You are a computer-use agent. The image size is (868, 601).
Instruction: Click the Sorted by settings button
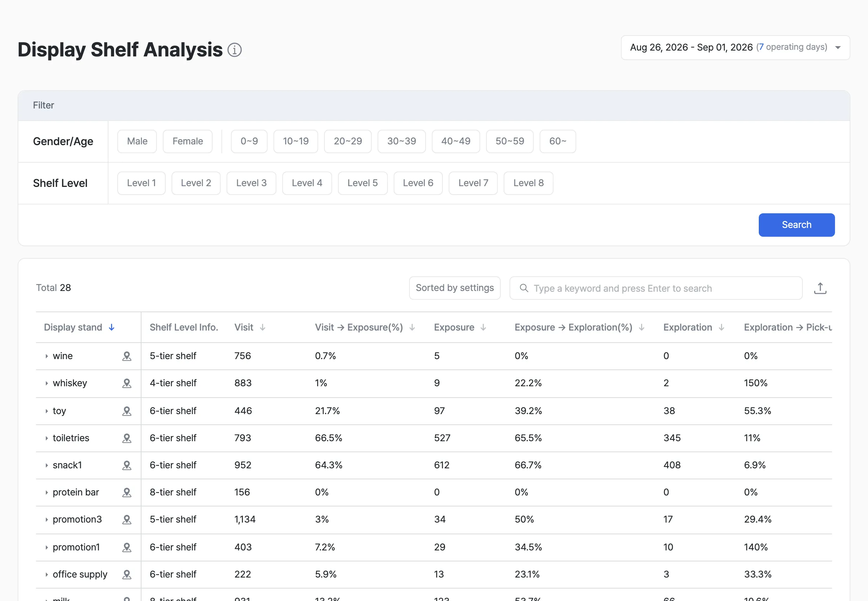pyautogui.click(x=455, y=288)
